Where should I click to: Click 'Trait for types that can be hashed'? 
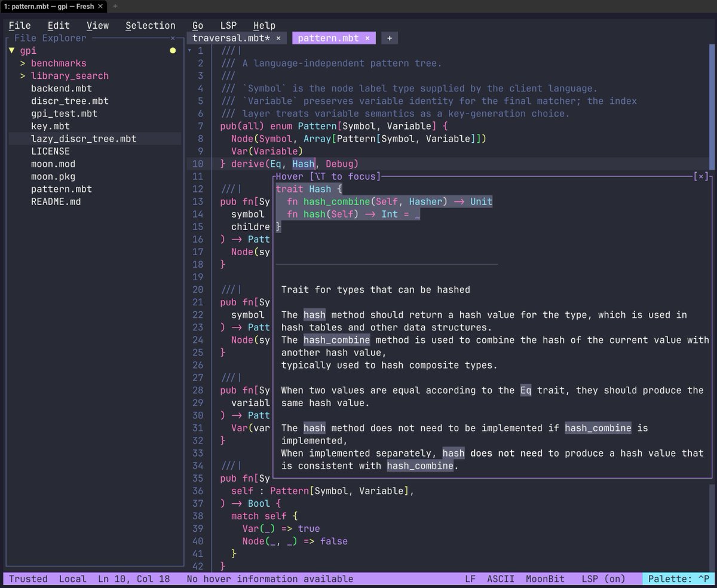376,290
